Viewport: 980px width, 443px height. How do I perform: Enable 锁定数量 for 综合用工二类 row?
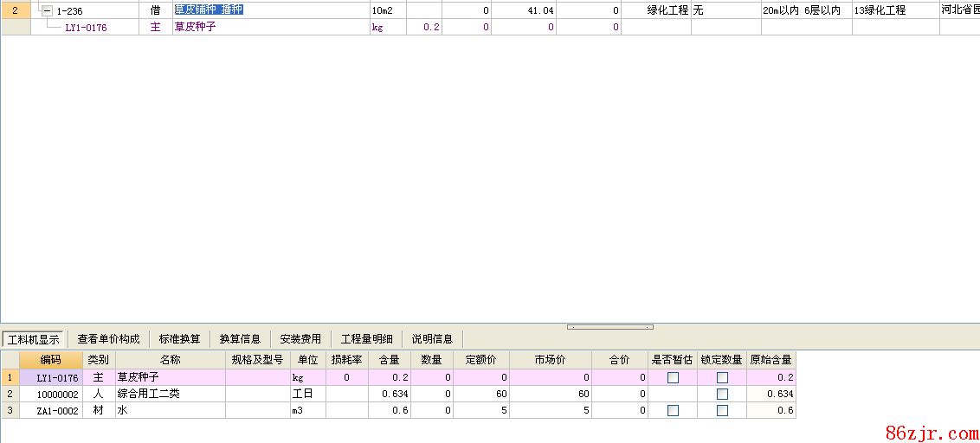click(x=722, y=395)
